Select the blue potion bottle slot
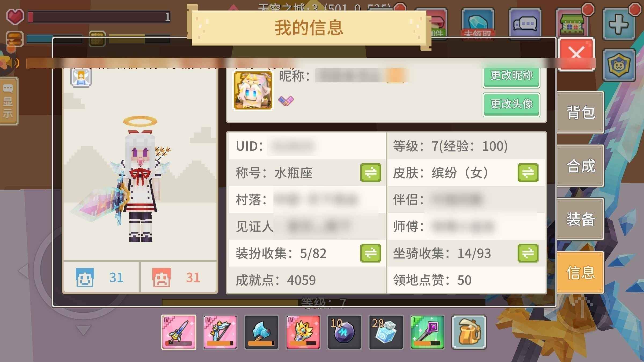This screenshot has height=362, width=644. (386, 332)
